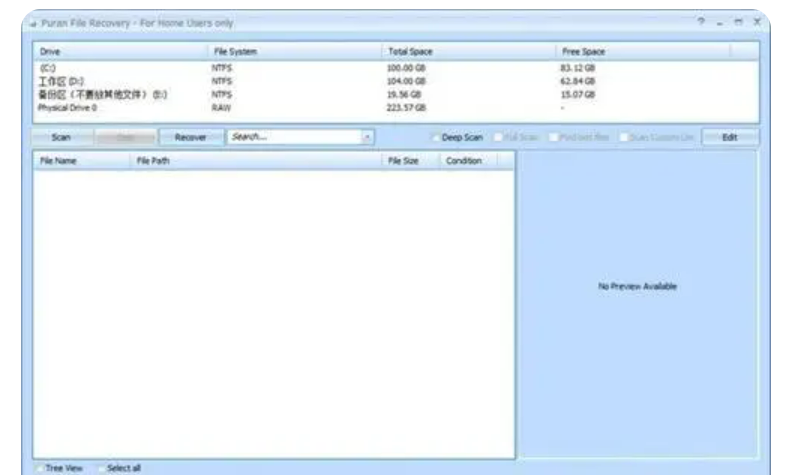The image size is (803, 475).
Task: Expand the Search dropdown arrow
Action: coord(367,136)
